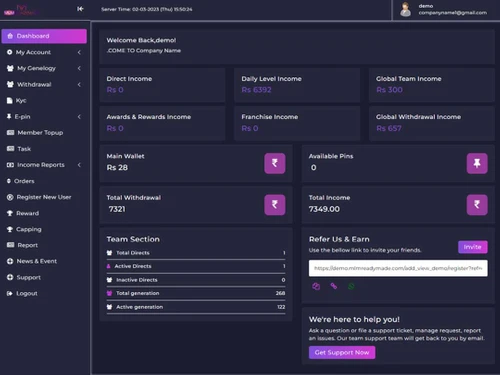Click the Income Reports money icon
This screenshot has width=500, height=375.
pos(10,165)
